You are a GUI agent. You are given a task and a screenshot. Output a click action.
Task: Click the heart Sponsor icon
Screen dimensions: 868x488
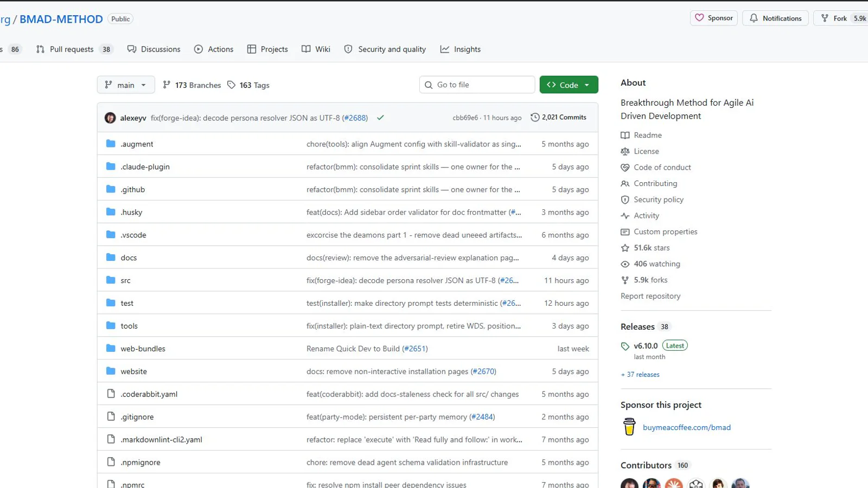699,18
